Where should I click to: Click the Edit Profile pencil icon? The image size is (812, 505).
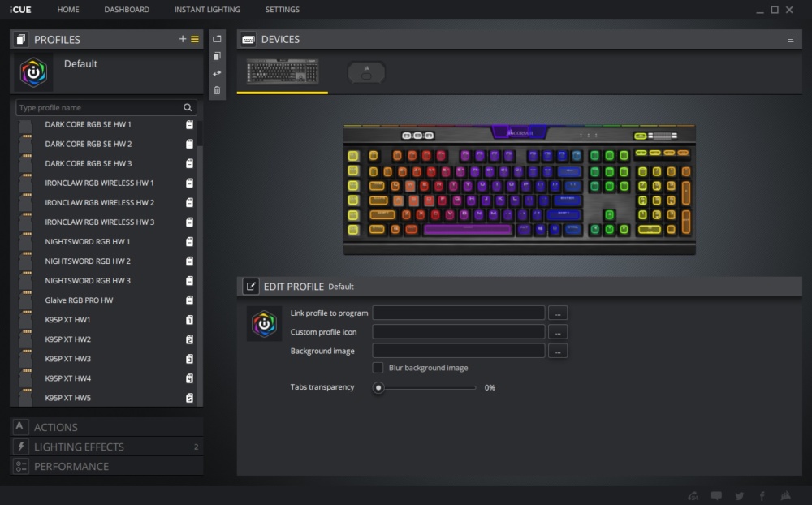pyautogui.click(x=251, y=286)
